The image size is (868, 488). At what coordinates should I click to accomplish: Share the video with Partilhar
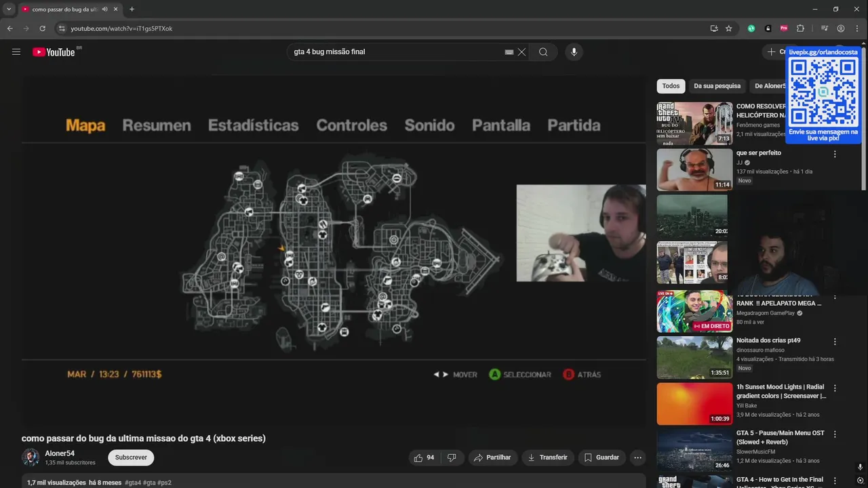tap(492, 457)
